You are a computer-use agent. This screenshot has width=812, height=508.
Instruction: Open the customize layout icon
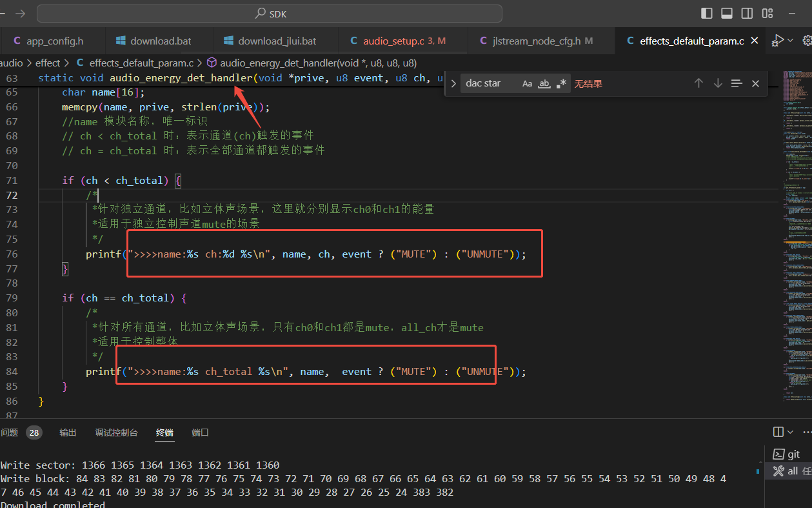[x=767, y=13]
